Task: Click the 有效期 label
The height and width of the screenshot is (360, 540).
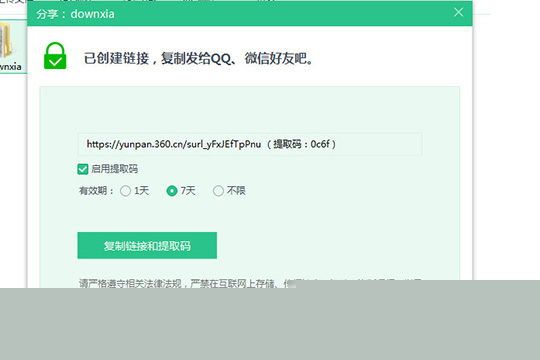Action: click(96, 191)
